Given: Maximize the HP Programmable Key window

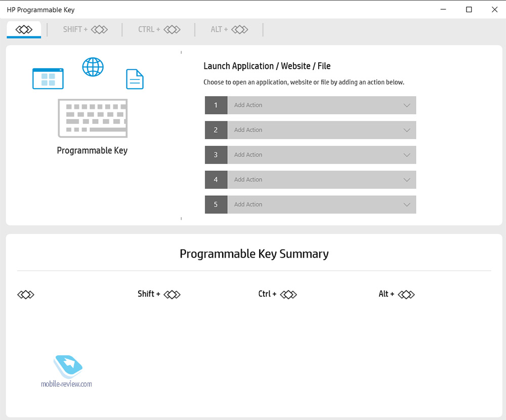Looking at the screenshot, I should (469, 10).
